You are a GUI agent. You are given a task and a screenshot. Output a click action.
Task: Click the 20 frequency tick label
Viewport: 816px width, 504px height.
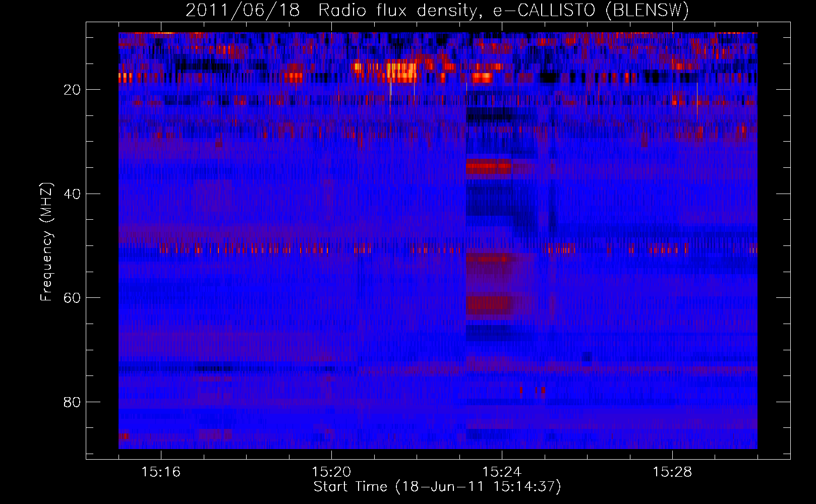(73, 90)
